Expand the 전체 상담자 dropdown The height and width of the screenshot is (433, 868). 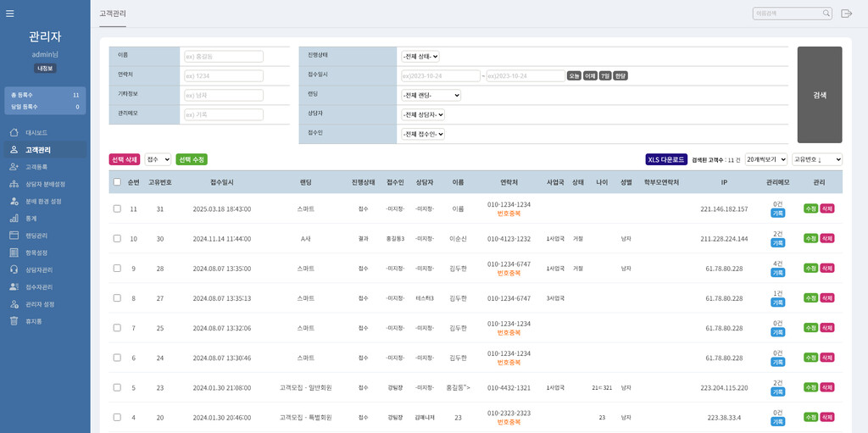pyautogui.click(x=423, y=114)
